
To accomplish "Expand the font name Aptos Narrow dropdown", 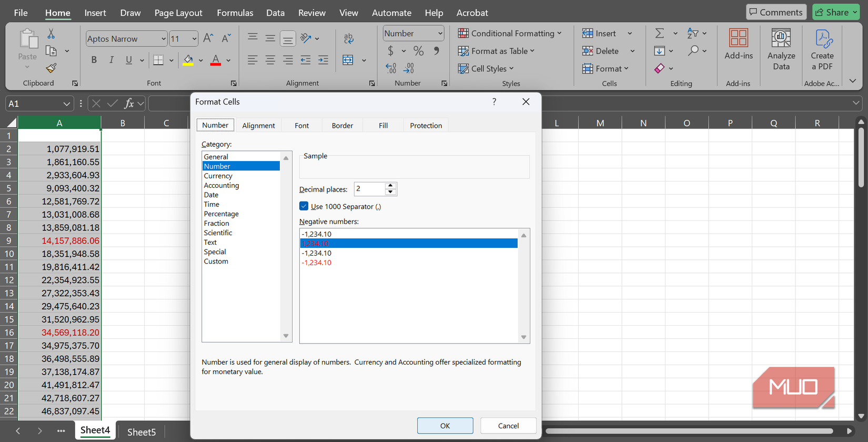I will (x=163, y=39).
